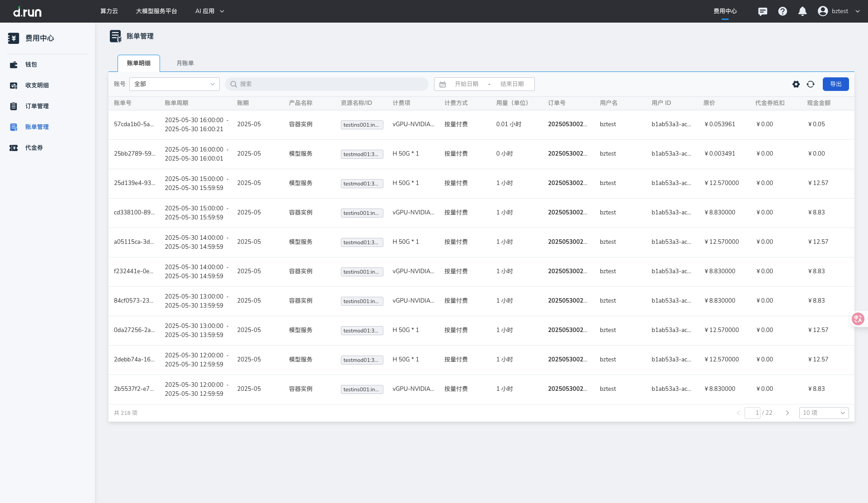The width and height of the screenshot is (868, 503).
Task: Open 订单管理 in sidebar
Action: click(37, 106)
